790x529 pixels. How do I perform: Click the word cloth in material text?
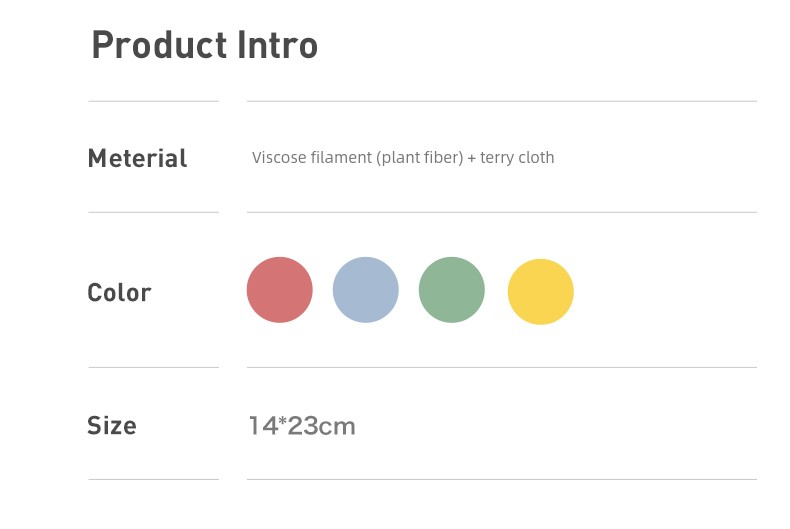point(536,158)
